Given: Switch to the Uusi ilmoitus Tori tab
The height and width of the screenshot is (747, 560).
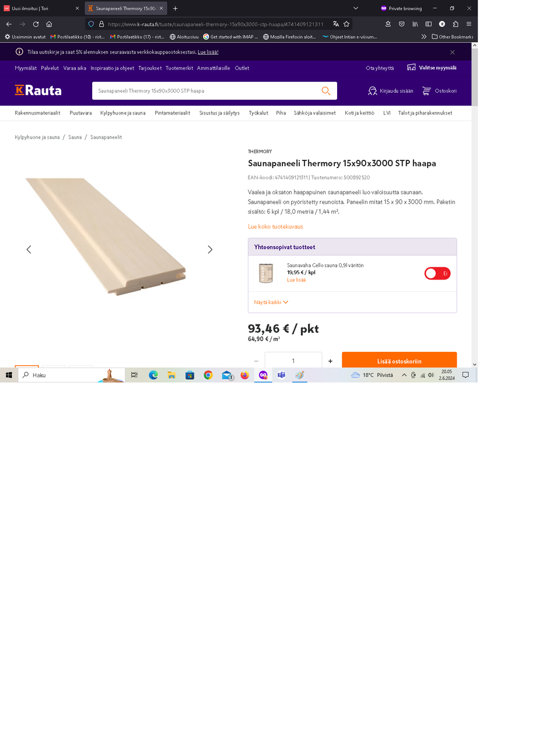Looking at the screenshot, I should [x=41, y=8].
